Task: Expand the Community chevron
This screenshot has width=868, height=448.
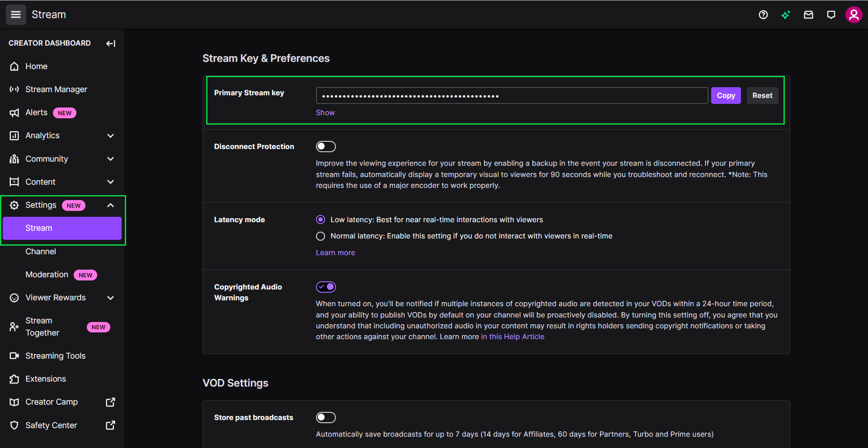Action: point(110,159)
